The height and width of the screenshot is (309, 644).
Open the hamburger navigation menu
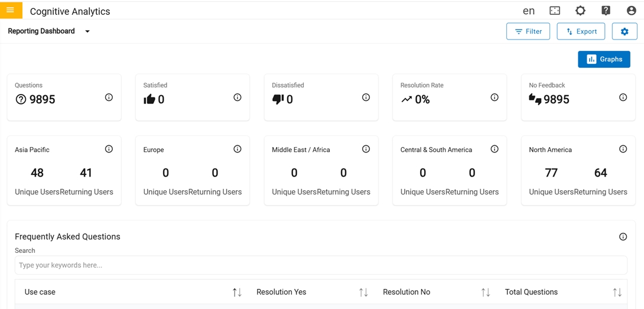click(x=11, y=10)
